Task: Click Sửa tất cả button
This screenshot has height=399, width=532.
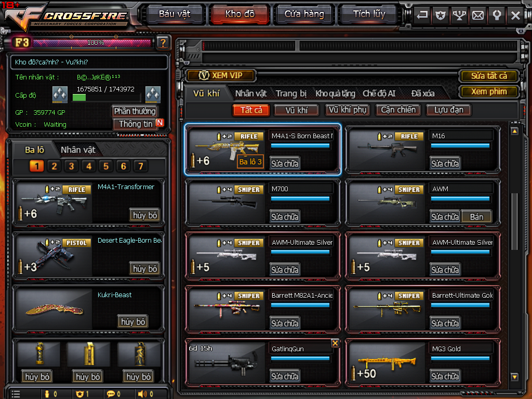Action: [489, 76]
